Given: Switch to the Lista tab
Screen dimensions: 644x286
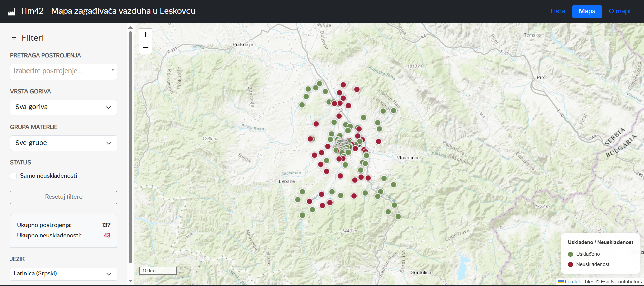Looking at the screenshot, I should pyautogui.click(x=557, y=11).
